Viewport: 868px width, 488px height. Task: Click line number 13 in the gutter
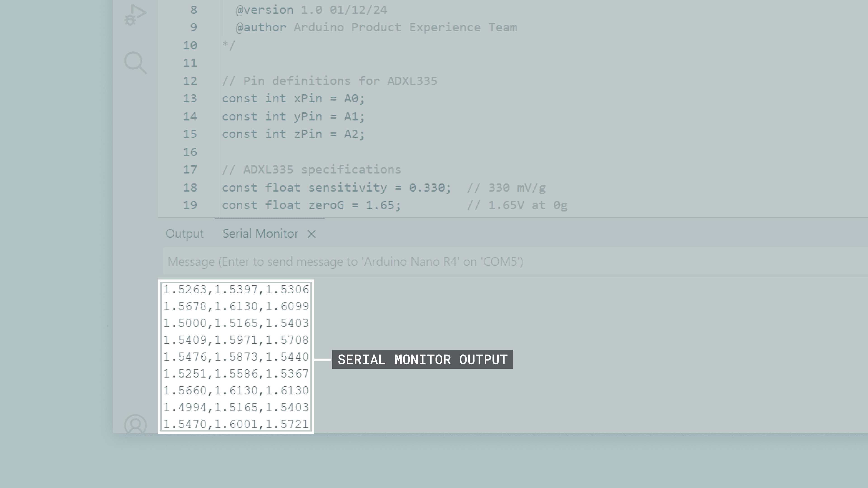tap(190, 99)
